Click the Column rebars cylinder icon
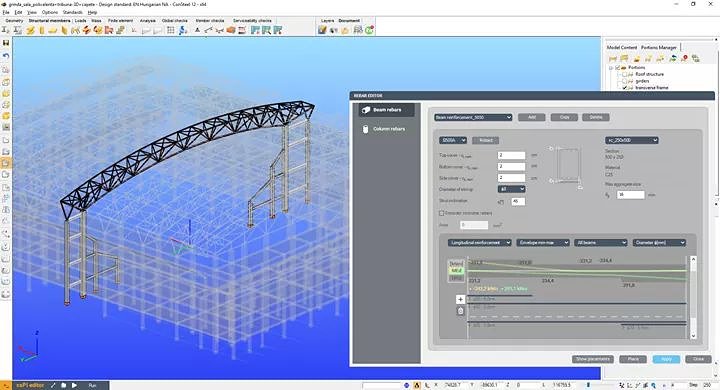 (366, 129)
